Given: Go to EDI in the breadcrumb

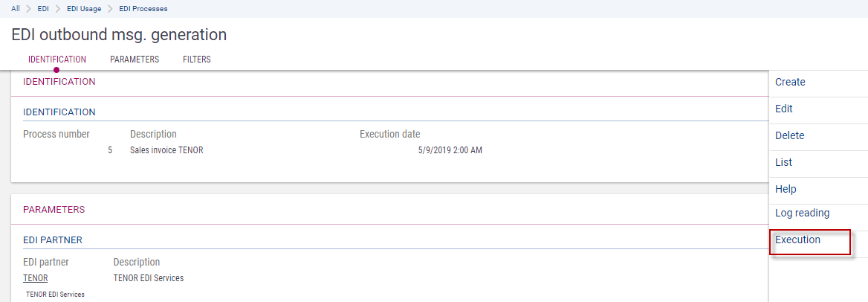Looking at the screenshot, I should click(43, 8).
